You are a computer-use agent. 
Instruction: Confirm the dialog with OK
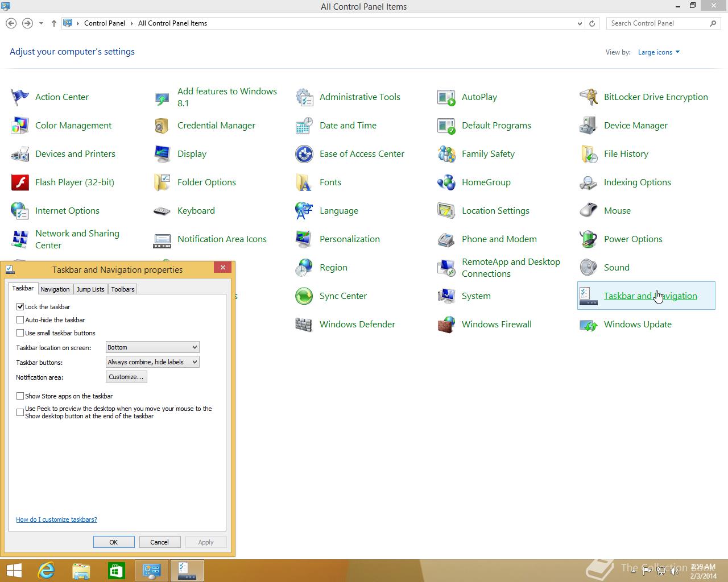114,542
